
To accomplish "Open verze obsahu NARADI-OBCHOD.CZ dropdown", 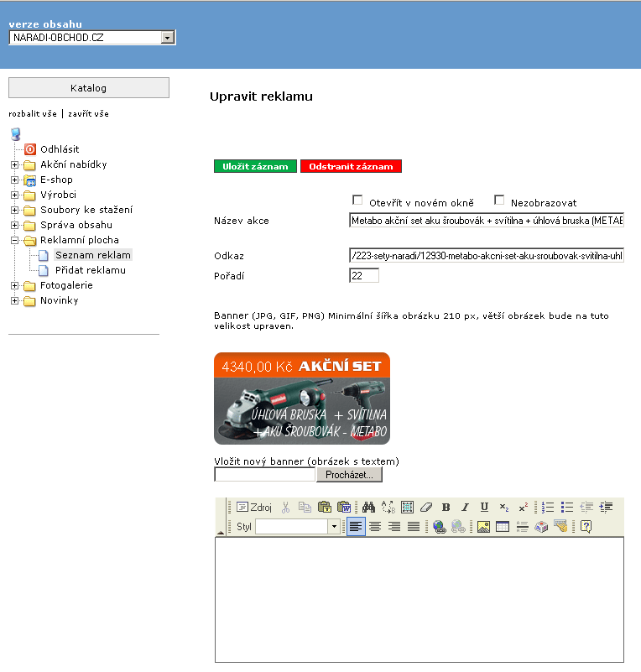I will coord(92,38).
